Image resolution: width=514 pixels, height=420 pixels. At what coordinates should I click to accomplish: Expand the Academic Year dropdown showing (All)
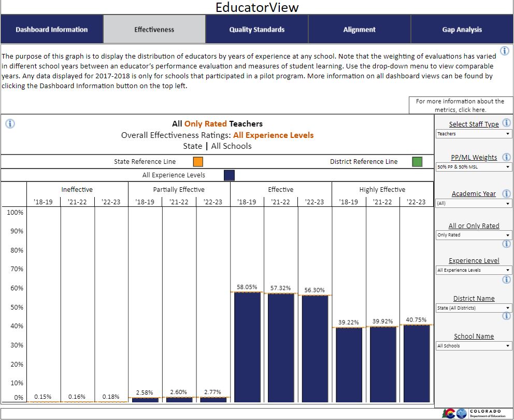click(474, 203)
